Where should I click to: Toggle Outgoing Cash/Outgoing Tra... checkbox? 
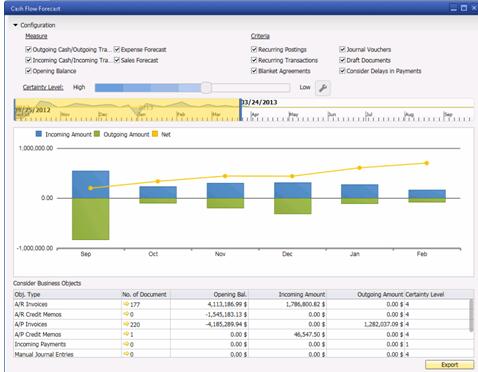28,49
